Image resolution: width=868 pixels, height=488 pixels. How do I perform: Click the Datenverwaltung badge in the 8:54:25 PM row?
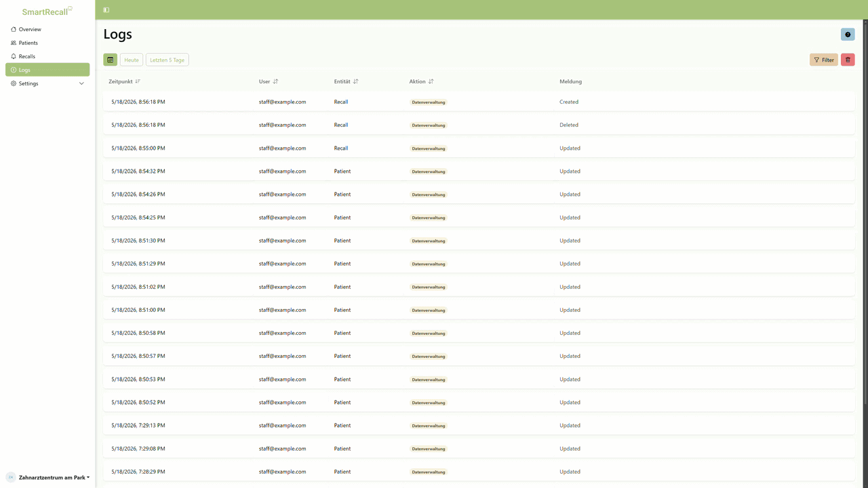tap(429, 218)
